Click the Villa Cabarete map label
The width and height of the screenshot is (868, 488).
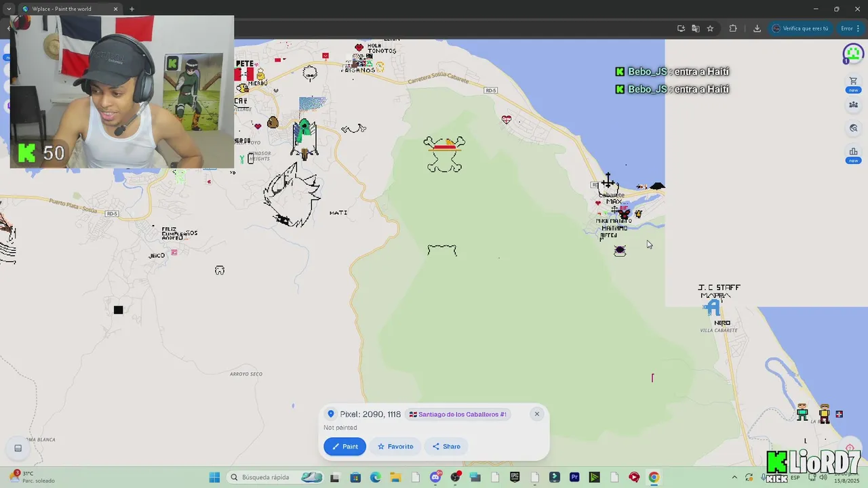click(719, 331)
